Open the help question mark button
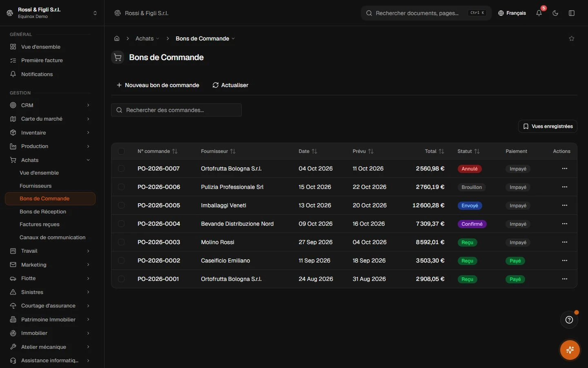 pos(569,320)
